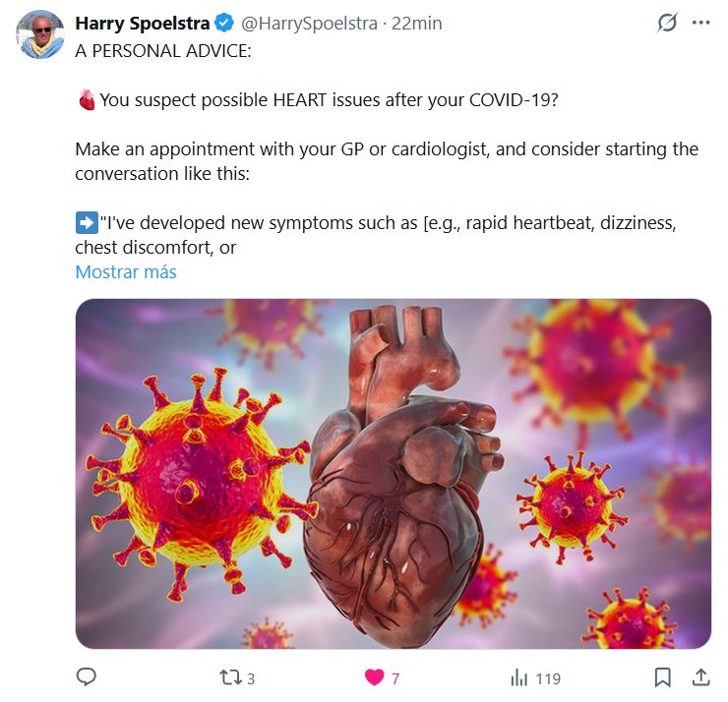The image size is (728, 702).
Task: Reply to the post via speech bubble
Action: tap(87, 676)
